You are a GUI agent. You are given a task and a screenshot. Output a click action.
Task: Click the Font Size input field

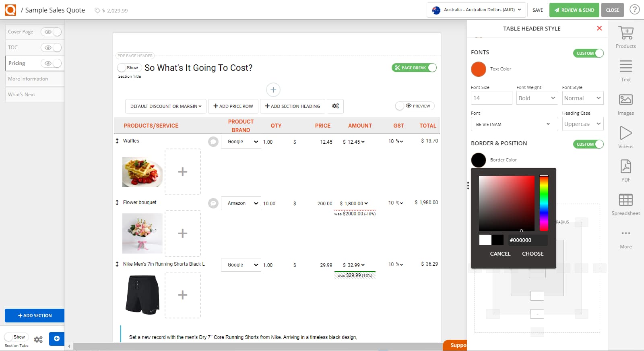491,98
